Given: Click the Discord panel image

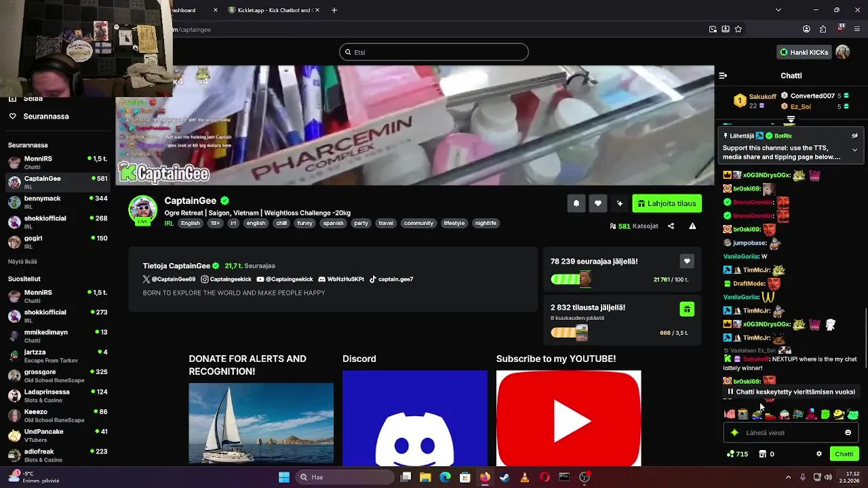Looking at the screenshot, I should coord(415,418).
